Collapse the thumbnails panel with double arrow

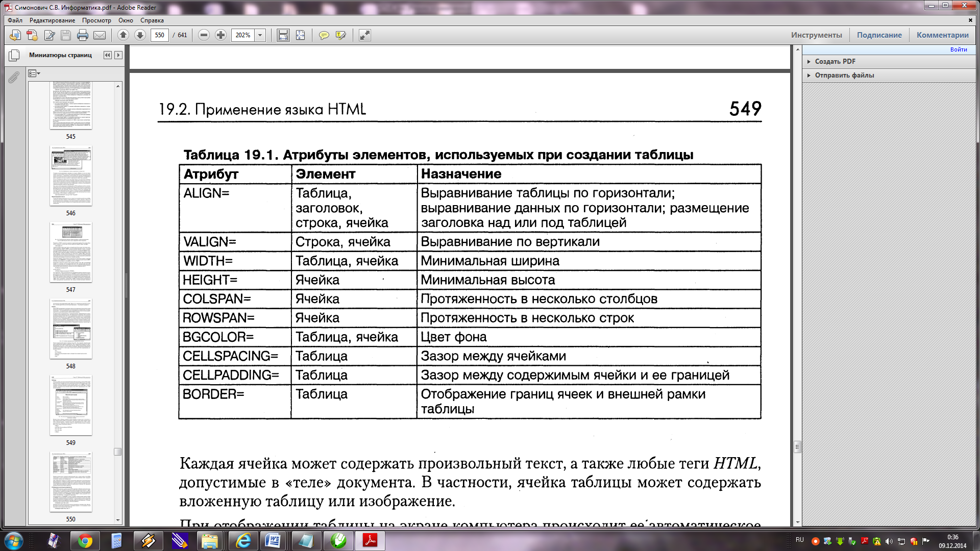point(107,55)
